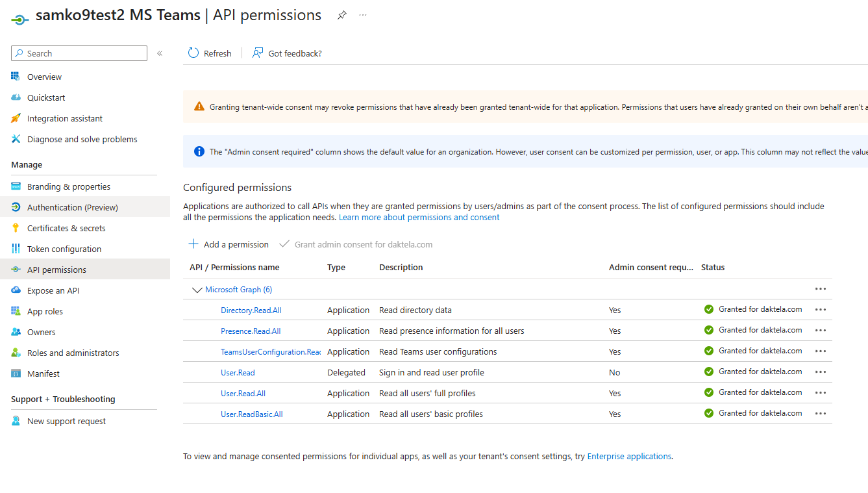
Task: Open ellipsis menu for Directory.Read.All row
Action: [x=821, y=310]
